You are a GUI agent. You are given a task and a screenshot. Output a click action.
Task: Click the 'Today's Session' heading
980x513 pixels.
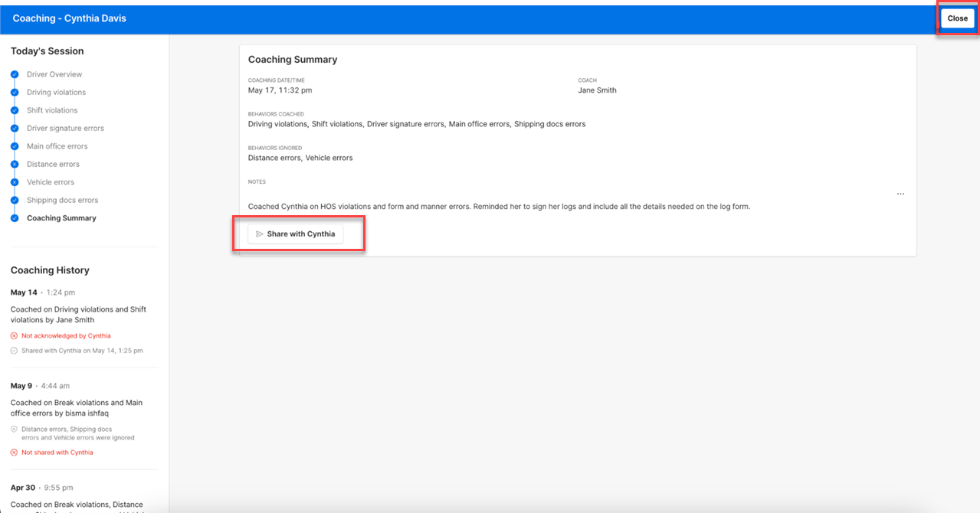click(48, 51)
